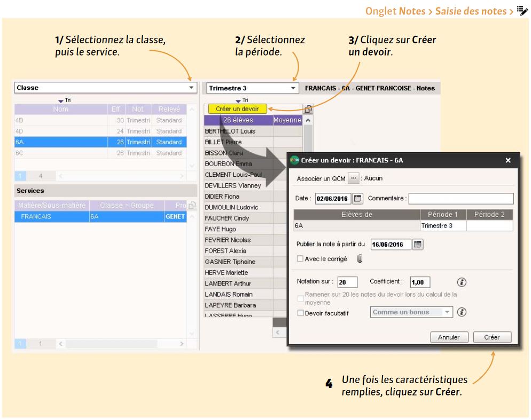Image resolution: width=531 pixels, height=420 pixels.
Task: Click info icon next to Coefficient field
Action: 462,282
